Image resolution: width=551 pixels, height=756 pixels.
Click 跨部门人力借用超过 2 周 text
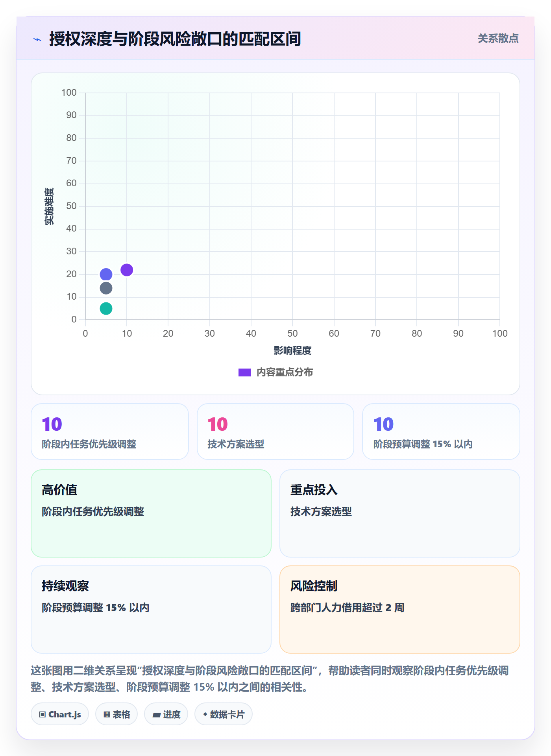tap(348, 608)
